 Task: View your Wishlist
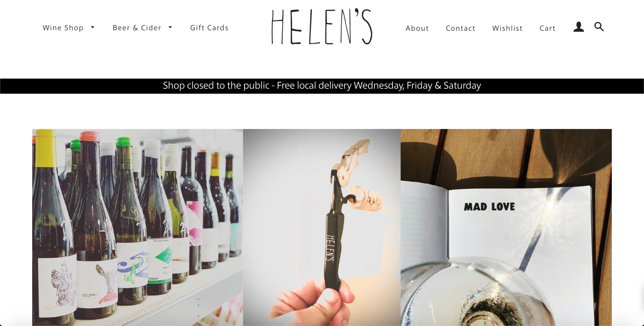click(507, 28)
